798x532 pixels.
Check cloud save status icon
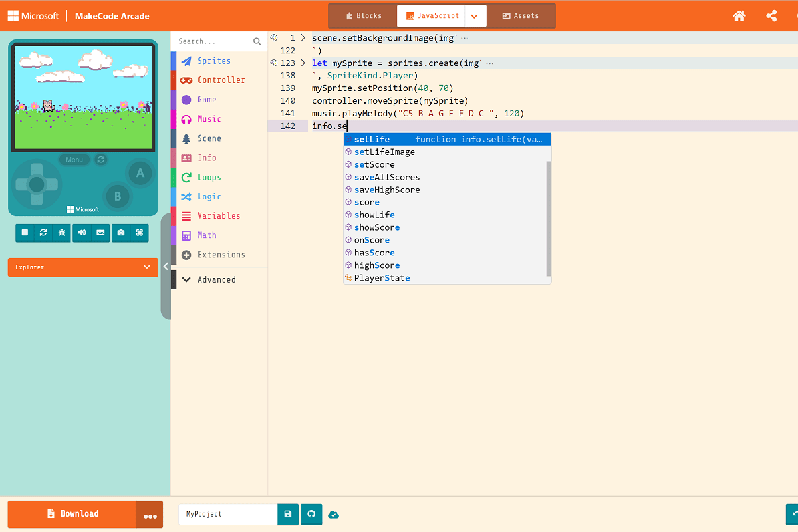tap(334, 515)
